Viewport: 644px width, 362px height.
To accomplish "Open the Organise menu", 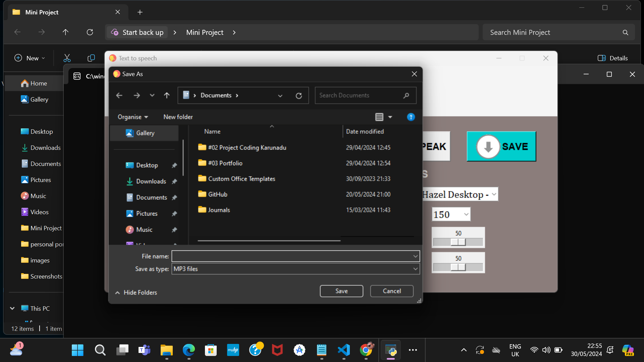I will click(x=132, y=117).
